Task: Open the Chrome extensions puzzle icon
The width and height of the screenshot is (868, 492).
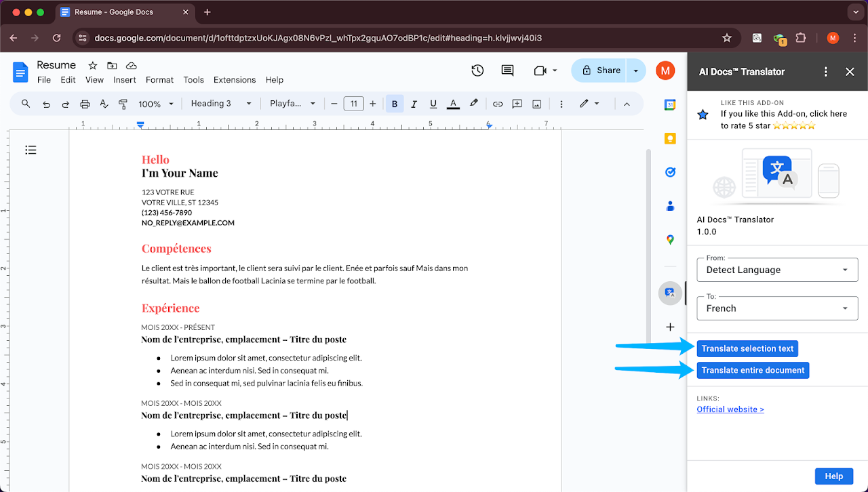Action: pyautogui.click(x=801, y=38)
